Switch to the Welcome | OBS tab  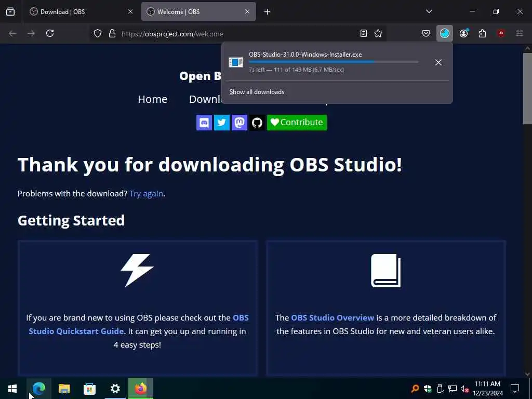click(198, 11)
